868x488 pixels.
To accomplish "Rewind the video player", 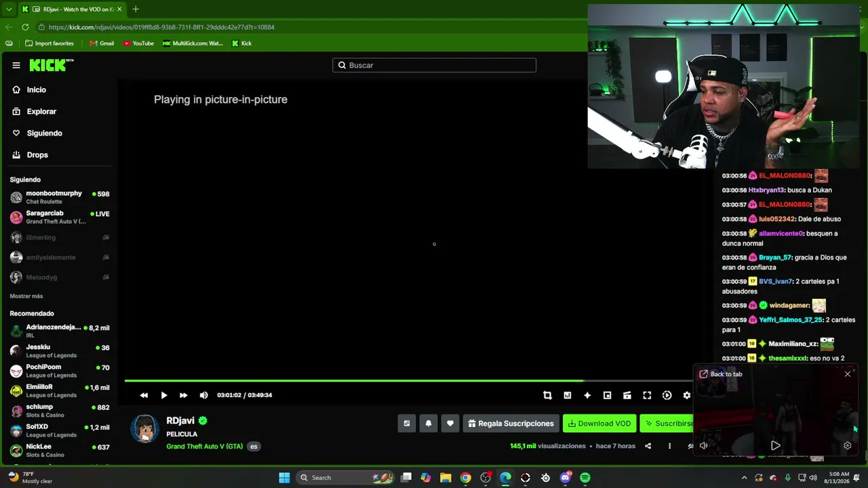I will click(x=144, y=395).
